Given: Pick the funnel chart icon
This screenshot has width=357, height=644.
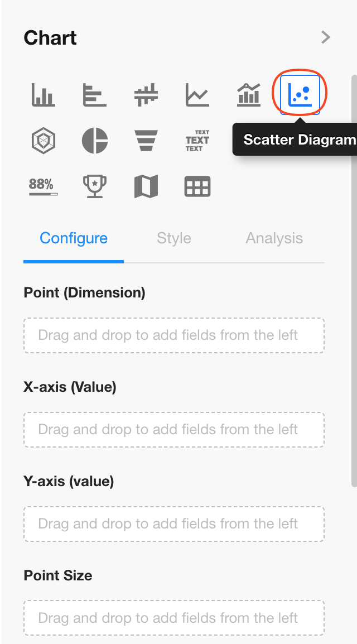Looking at the screenshot, I should coord(146,141).
